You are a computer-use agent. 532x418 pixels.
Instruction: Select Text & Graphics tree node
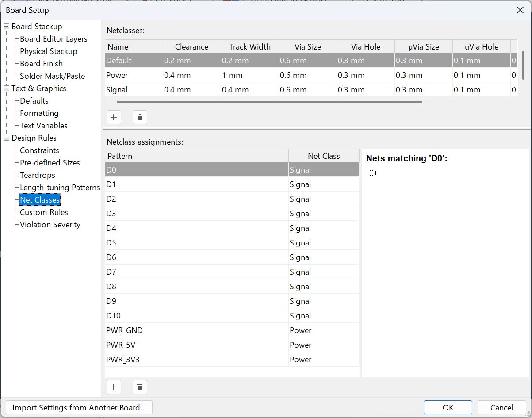click(39, 88)
